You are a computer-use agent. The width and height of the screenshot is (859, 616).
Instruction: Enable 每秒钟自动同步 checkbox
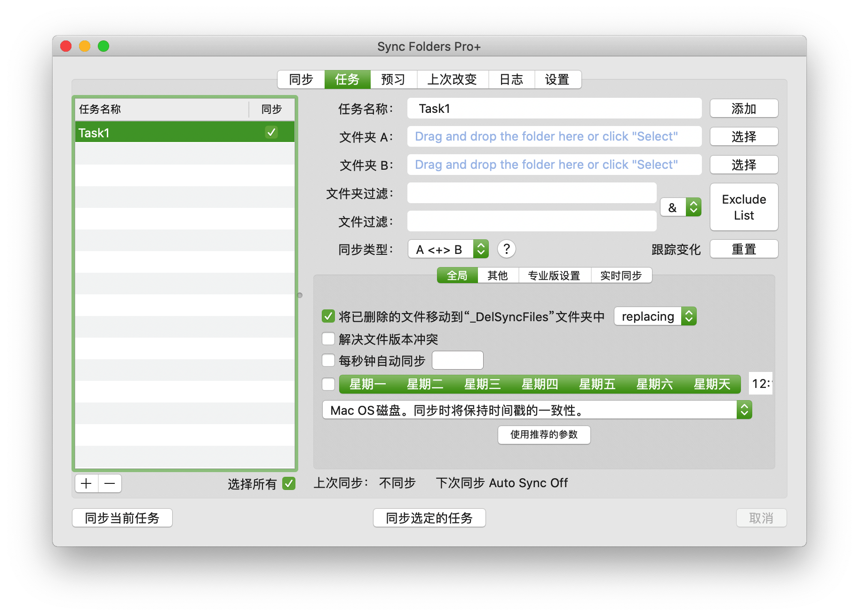328,361
